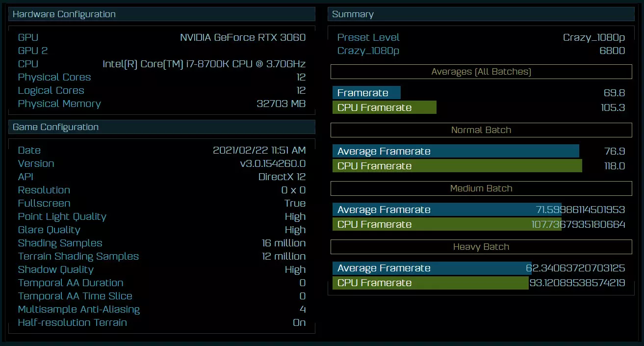The width and height of the screenshot is (644, 346).
Task: Click the Point Light Quality label
Action: click(x=62, y=217)
